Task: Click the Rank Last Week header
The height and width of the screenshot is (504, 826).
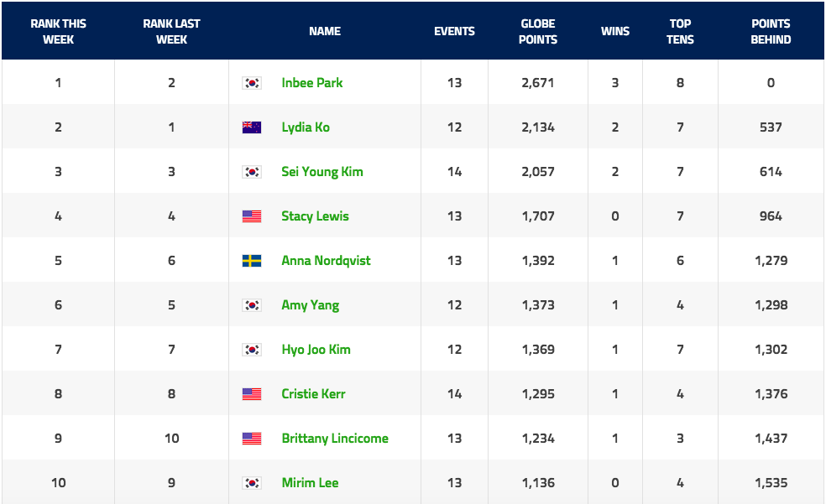Action: [x=171, y=32]
